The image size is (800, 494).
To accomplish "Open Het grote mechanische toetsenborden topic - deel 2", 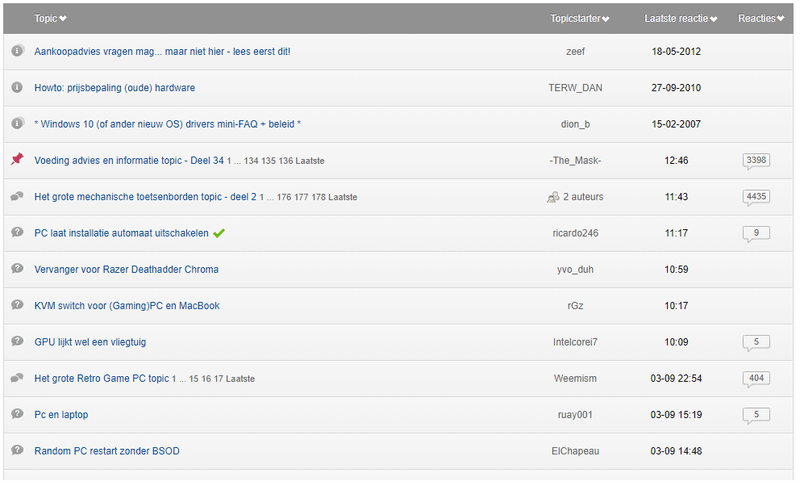I will (145, 196).
